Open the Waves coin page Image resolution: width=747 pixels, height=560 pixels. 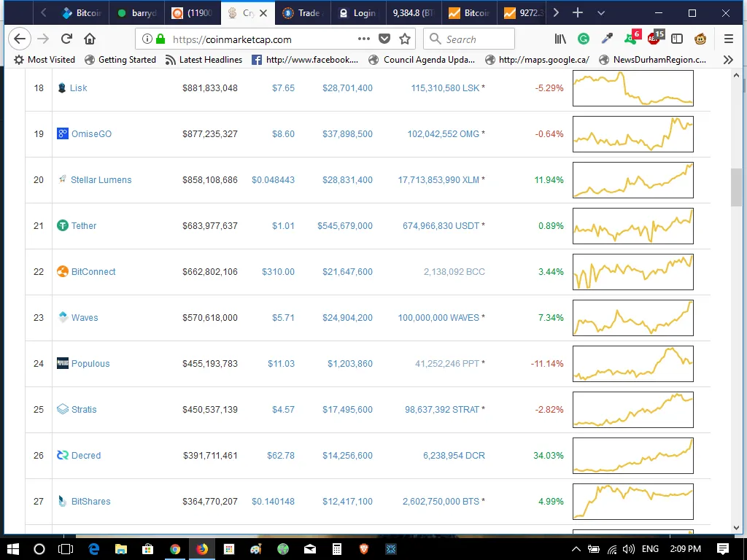click(x=85, y=318)
